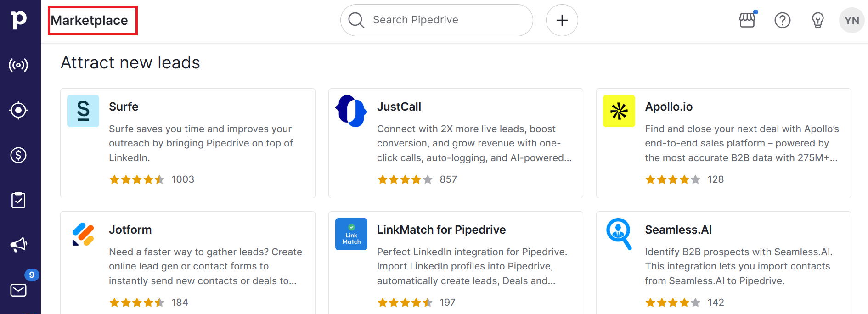Screen dimensions: 868x314
Task: Click the Search Pipedrive field
Action: tap(436, 20)
